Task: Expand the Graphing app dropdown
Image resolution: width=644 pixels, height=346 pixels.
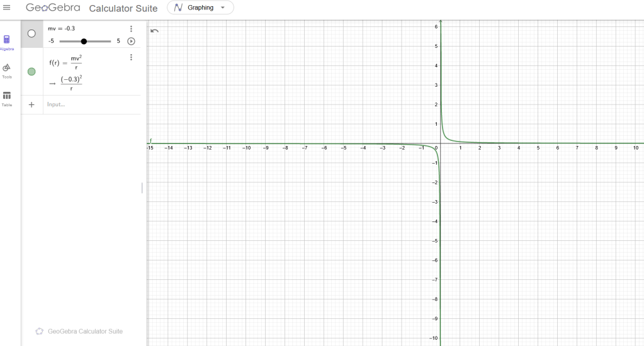Action: tap(200, 8)
